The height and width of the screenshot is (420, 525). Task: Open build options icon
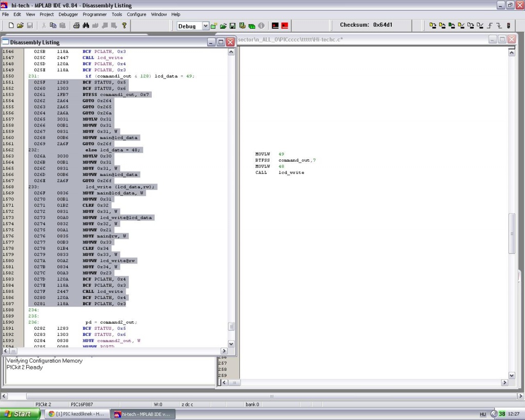click(243, 26)
